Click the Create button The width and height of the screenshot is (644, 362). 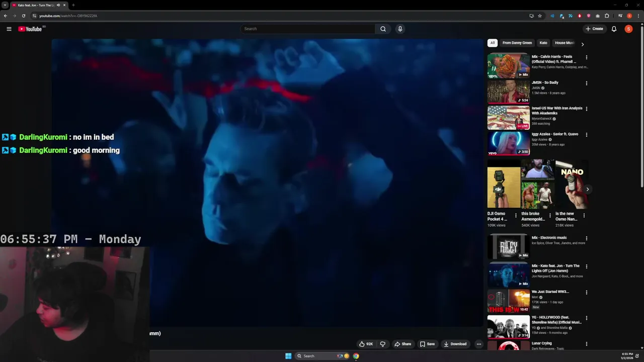tap(594, 29)
